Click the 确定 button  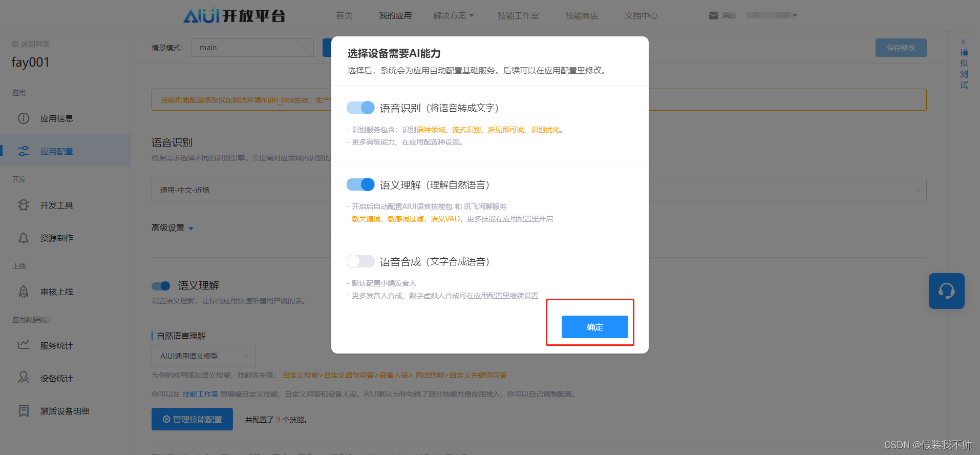pos(595,327)
